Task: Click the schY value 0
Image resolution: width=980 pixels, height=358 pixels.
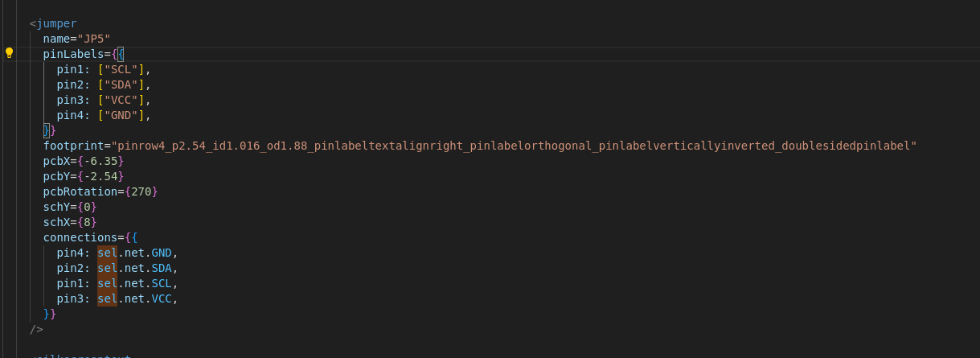Action: [88, 207]
